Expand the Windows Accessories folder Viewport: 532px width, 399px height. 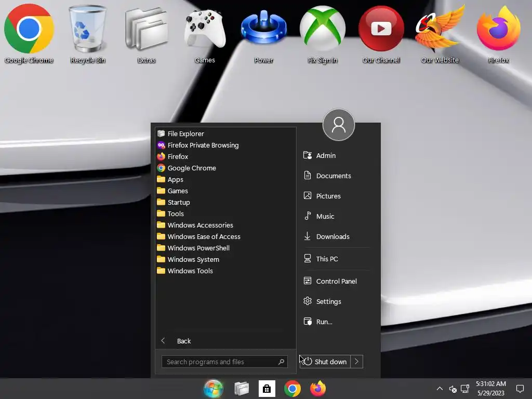coord(225,225)
